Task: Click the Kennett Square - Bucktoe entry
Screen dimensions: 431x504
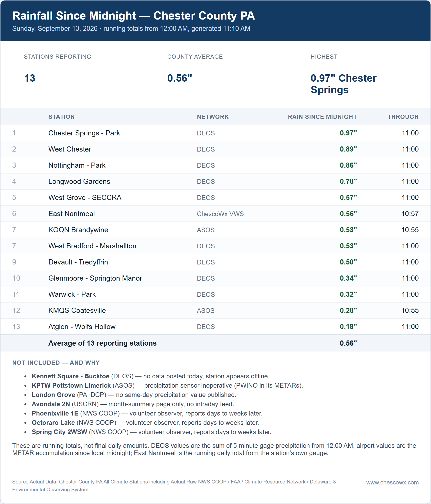Action: 150,376
